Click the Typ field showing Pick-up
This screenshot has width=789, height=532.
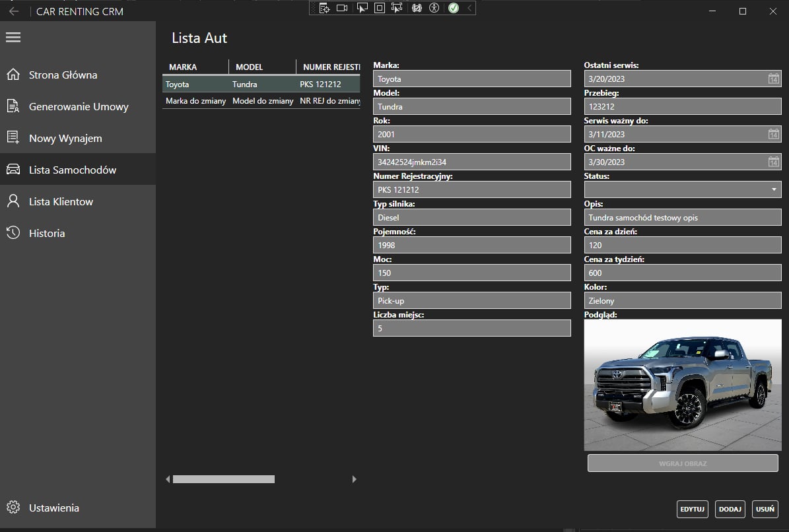pos(472,301)
